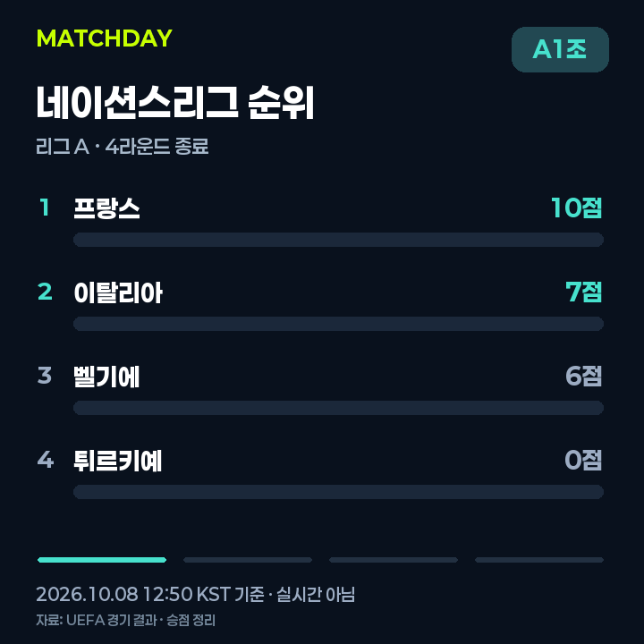Click the progress bar under 튀르키예

338,492
